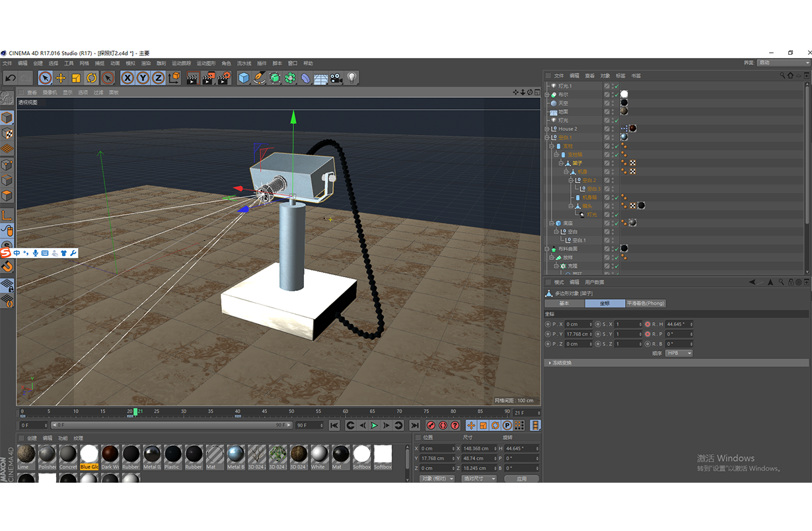Click the P . Y position input field
Image resolution: width=812 pixels, height=531 pixels.
pos(577,334)
